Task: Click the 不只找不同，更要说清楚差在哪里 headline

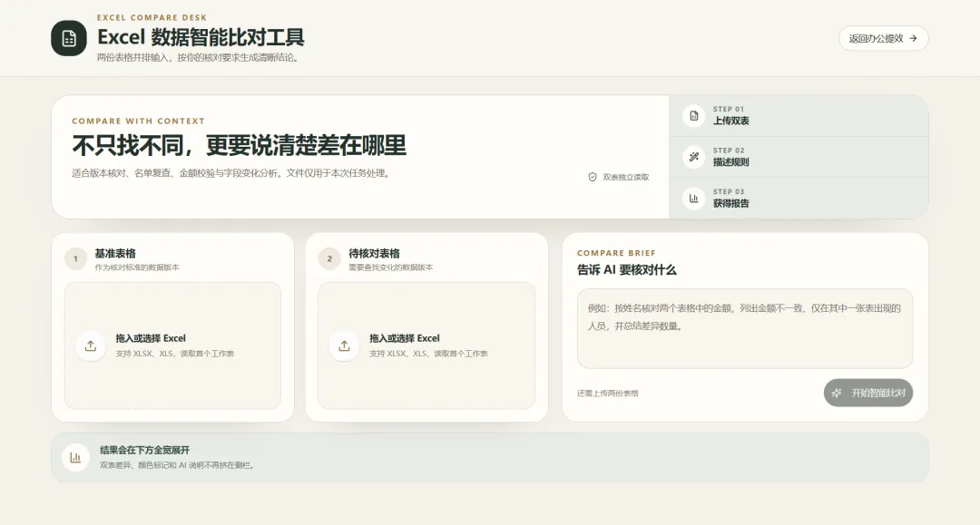Action: point(239,145)
